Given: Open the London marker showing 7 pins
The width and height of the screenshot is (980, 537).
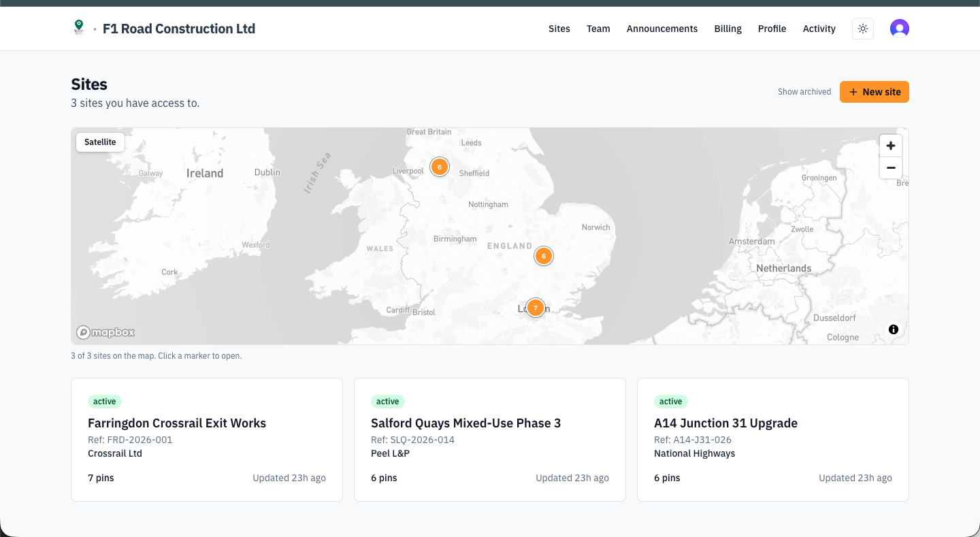Looking at the screenshot, I should [536, 307].
